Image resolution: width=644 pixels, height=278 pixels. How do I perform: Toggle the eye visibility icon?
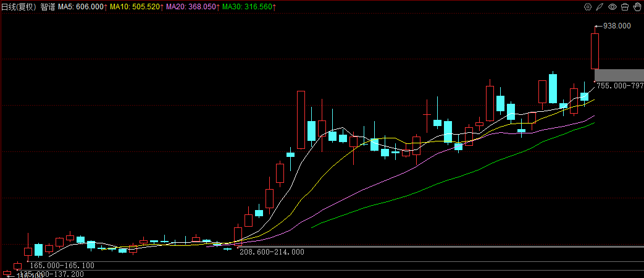[613, 7]
